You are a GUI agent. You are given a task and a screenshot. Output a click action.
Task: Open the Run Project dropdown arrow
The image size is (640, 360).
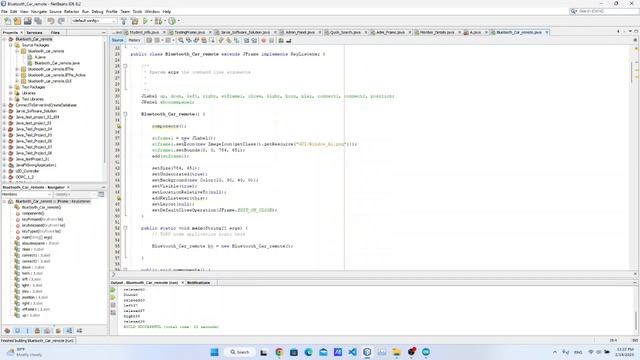tap(151, 21)
